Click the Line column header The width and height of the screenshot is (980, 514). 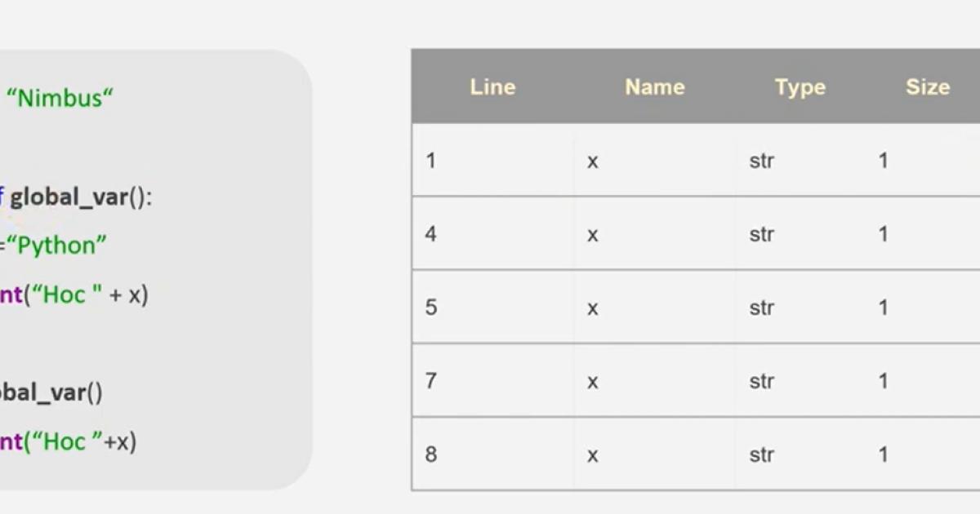pyautogui.click(x=492, y=87)
